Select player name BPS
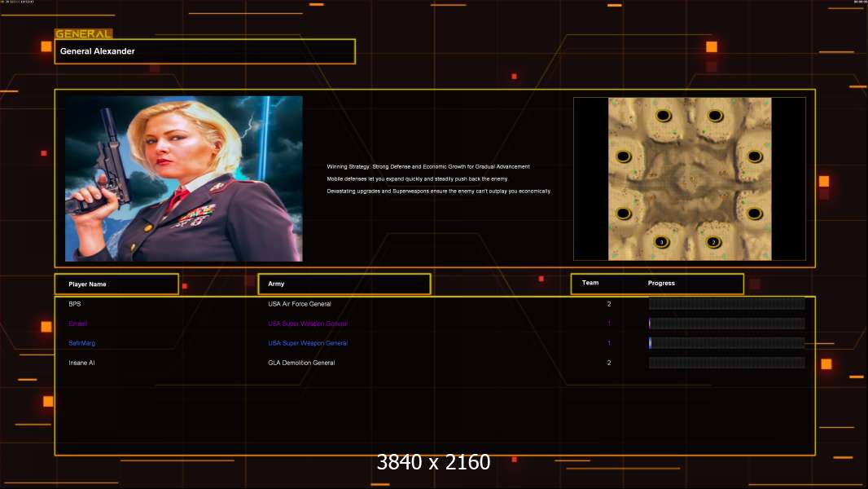This screenshot has height=489, width=868. [x=75, y=304]
